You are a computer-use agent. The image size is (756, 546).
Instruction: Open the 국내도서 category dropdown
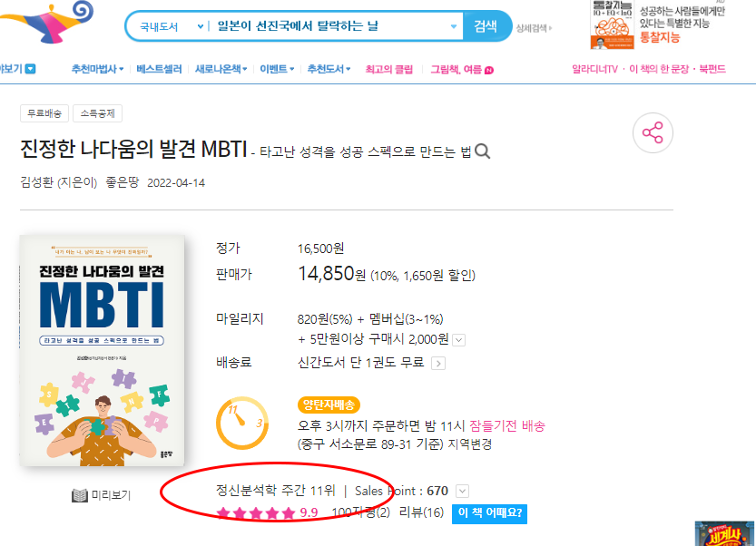[171, 26]
